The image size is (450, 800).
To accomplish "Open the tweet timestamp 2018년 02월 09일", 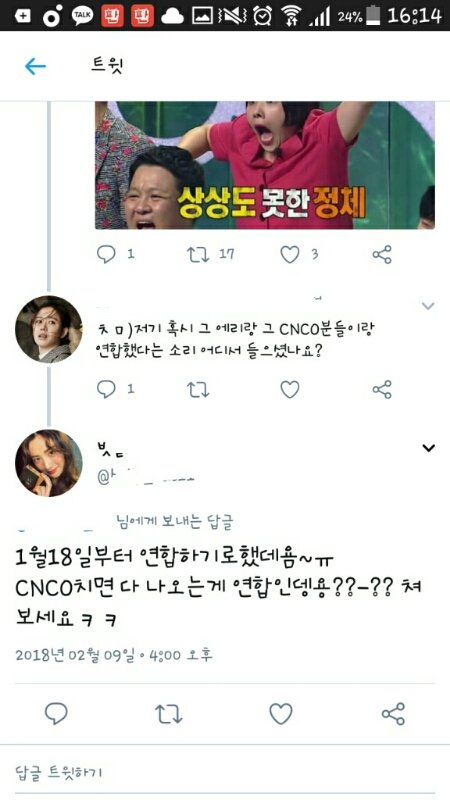I will (x=114, y=655).
